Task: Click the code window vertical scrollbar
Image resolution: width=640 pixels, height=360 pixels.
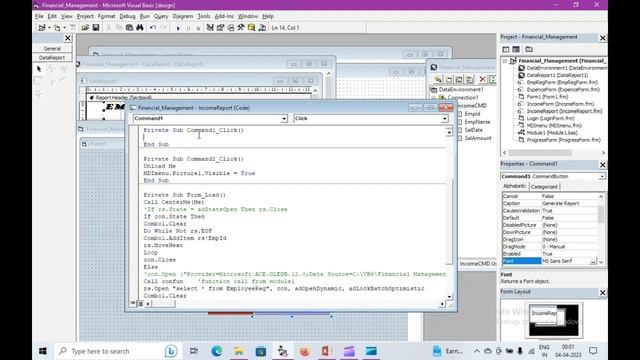Action: [449, 215]
